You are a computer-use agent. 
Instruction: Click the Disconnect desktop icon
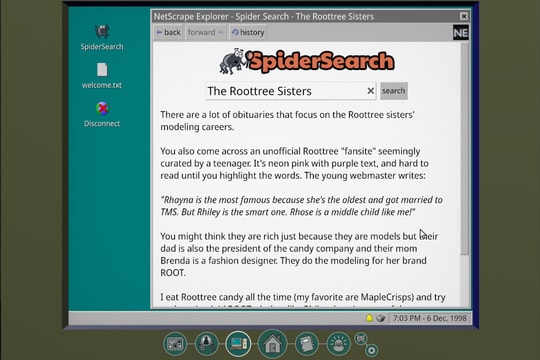(102, 114)
